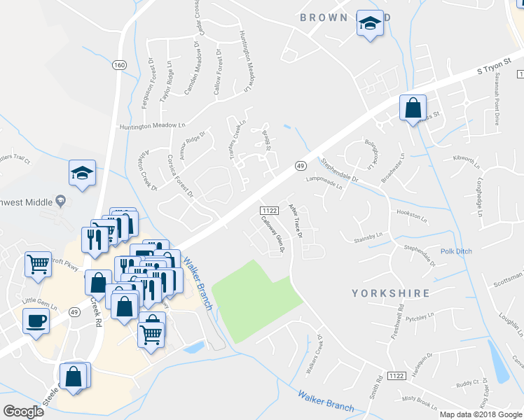The height and width of the screenshot is (420, 524).
Task: Select the large shopping bag marker at cluster bottom
Action: pos(125,308)
